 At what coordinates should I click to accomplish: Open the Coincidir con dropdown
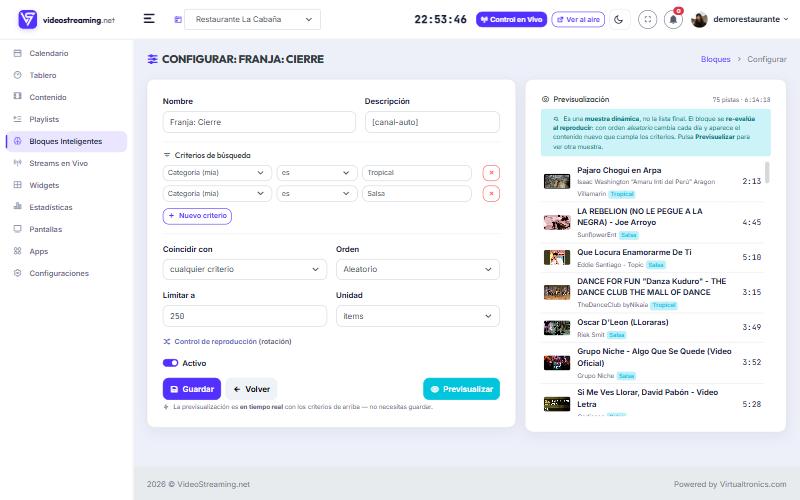(244, 269)
